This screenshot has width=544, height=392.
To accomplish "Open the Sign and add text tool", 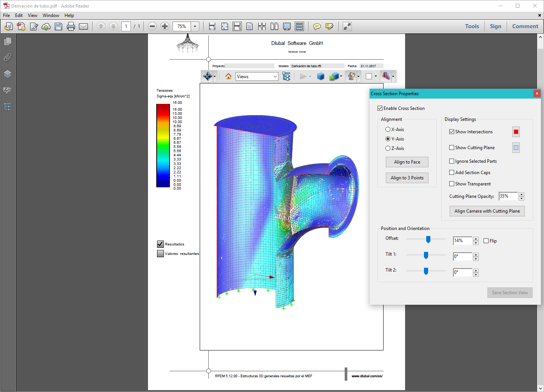I will [34, 26].
